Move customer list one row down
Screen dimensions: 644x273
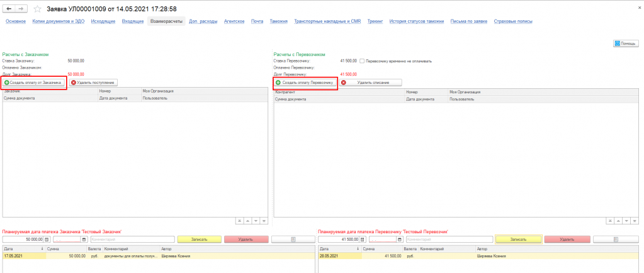(x=256, y=221)
